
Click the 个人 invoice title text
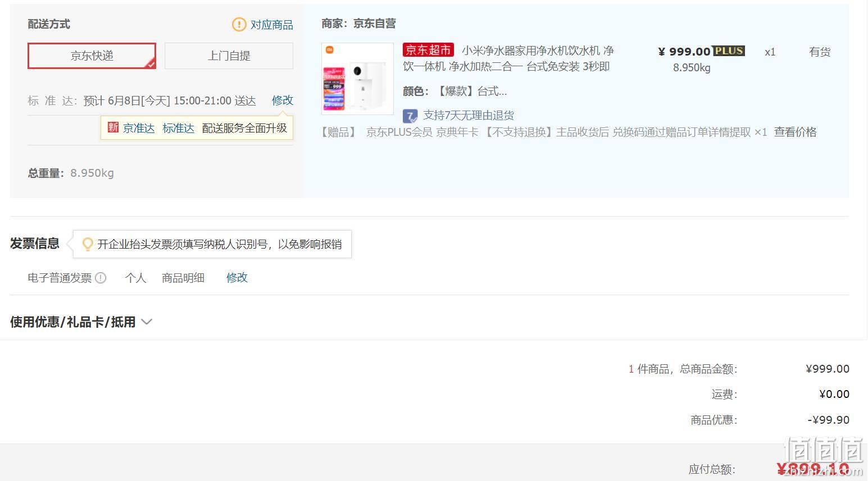click(135, 278)
